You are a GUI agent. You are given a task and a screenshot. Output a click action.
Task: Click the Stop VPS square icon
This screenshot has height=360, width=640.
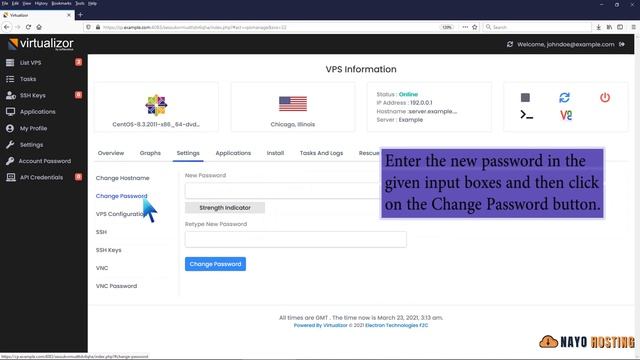click(x=525, y=98)
